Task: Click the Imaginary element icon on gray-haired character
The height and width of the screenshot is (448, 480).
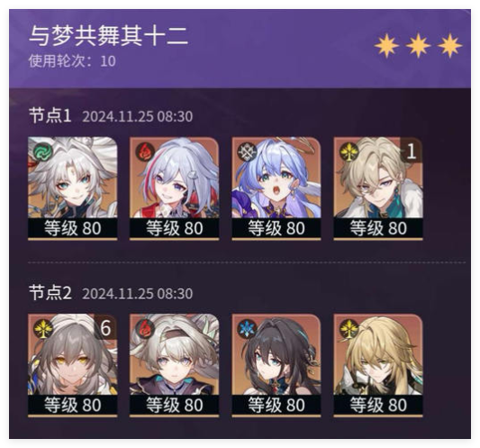Action: pos(43,329)
